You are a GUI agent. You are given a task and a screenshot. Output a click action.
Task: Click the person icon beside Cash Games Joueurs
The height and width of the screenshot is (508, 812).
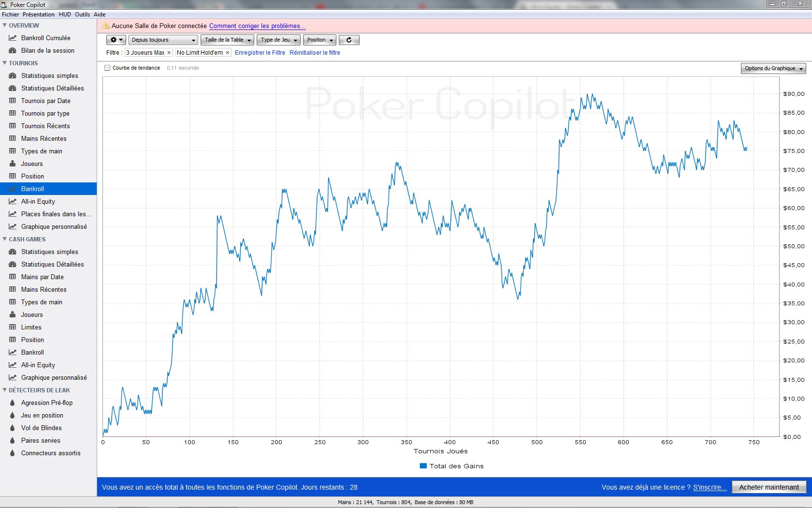(13, 314)
